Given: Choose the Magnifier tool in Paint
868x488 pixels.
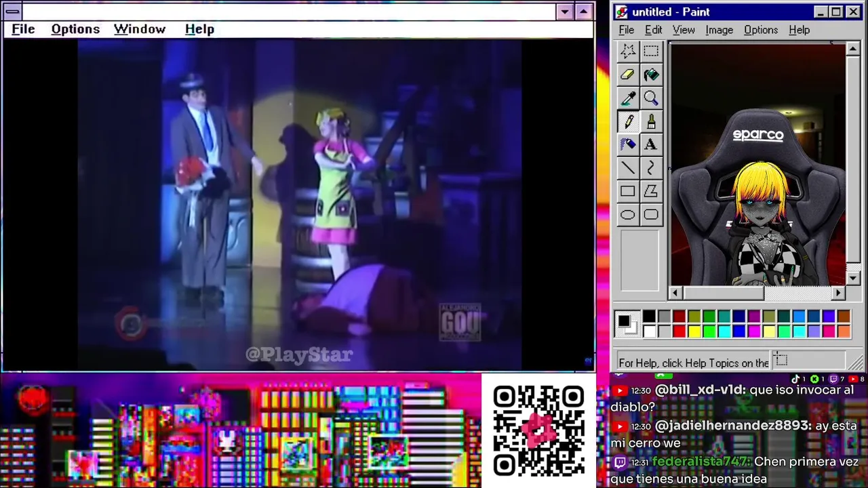Looking at the screenshot, I should (x=651, y=98).
